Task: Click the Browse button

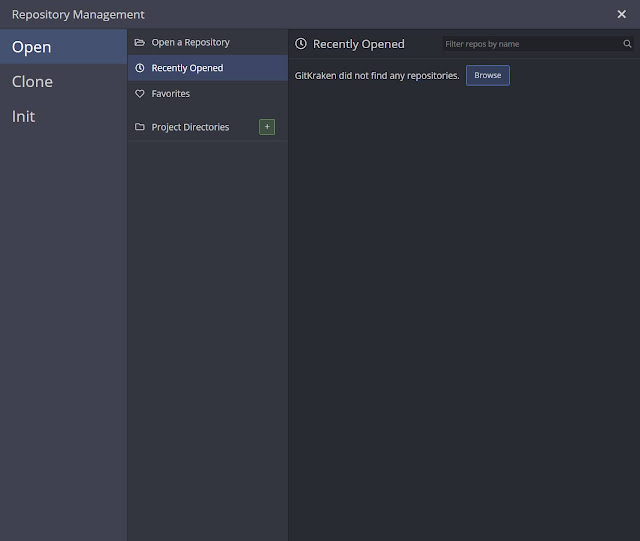Action: [488, 76]
